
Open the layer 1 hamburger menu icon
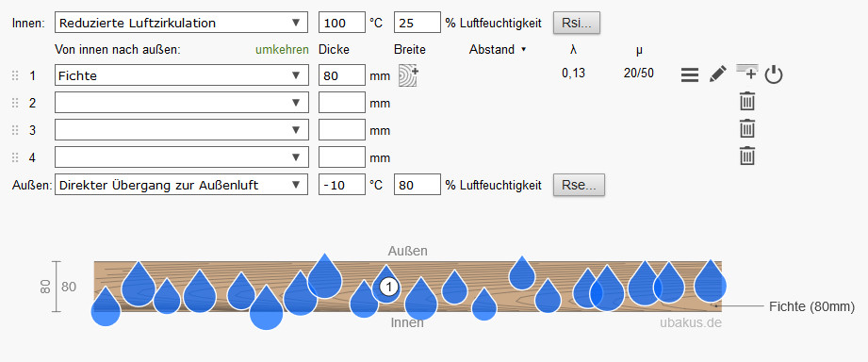pos(689,74)
